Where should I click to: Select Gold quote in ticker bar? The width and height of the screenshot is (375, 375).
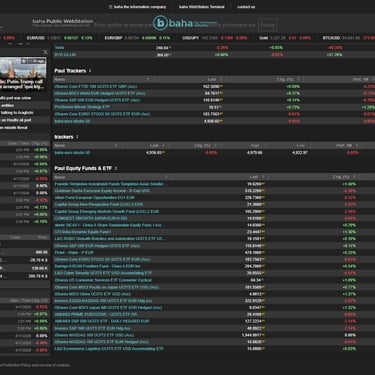[x=263, y=38]
